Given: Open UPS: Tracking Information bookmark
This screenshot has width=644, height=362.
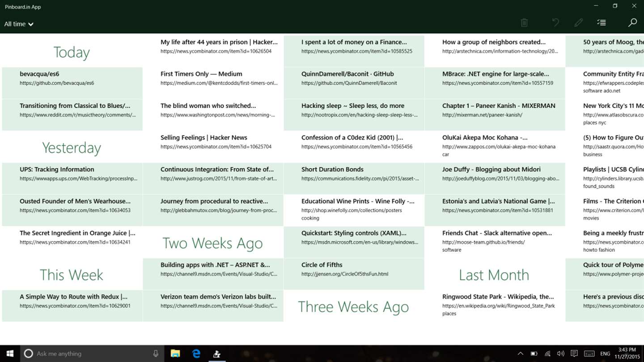Looking at the screenshot, I should coord(72,178).
